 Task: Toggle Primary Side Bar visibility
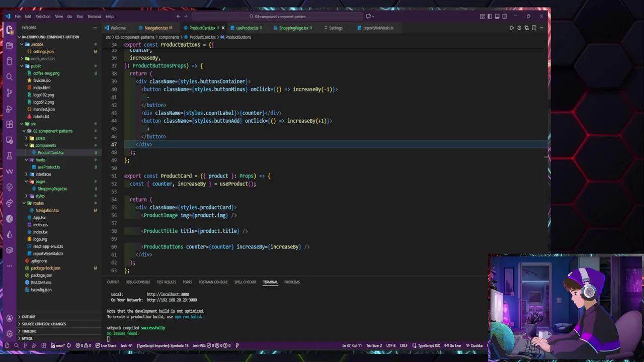tap(490, 17)
